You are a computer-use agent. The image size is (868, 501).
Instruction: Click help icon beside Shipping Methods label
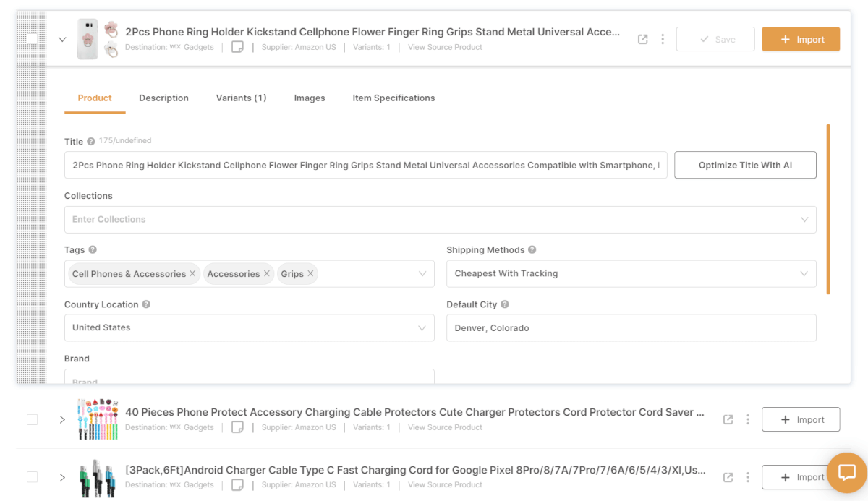pyautogui.click(x=532, y=250)
